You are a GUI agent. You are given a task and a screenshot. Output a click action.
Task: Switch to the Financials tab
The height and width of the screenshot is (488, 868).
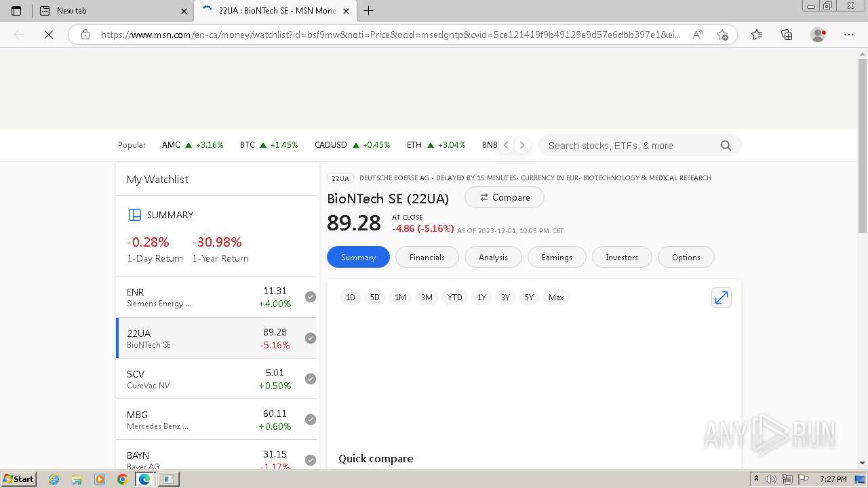[427, 257]
